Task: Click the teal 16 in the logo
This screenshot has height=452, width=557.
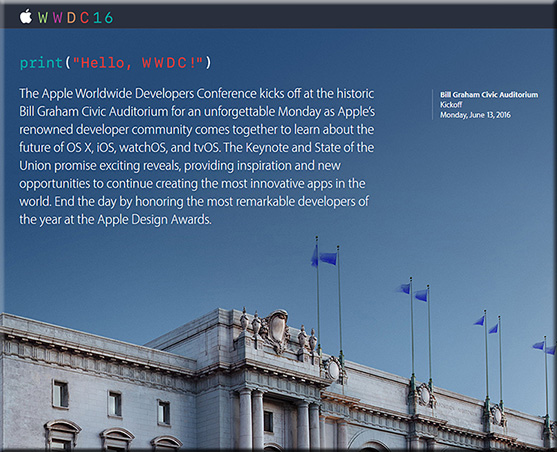Action: (x=103, y=18)
